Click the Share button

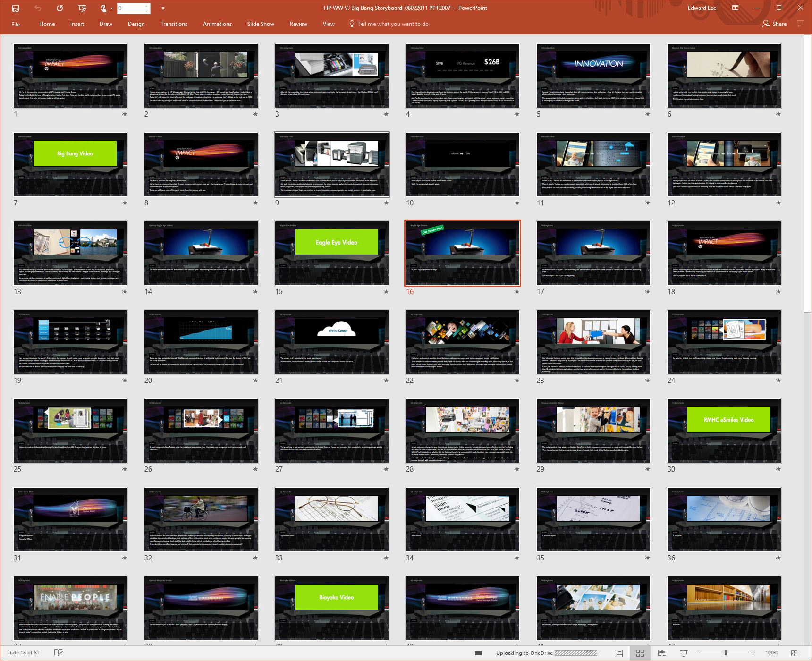(774, 24)
